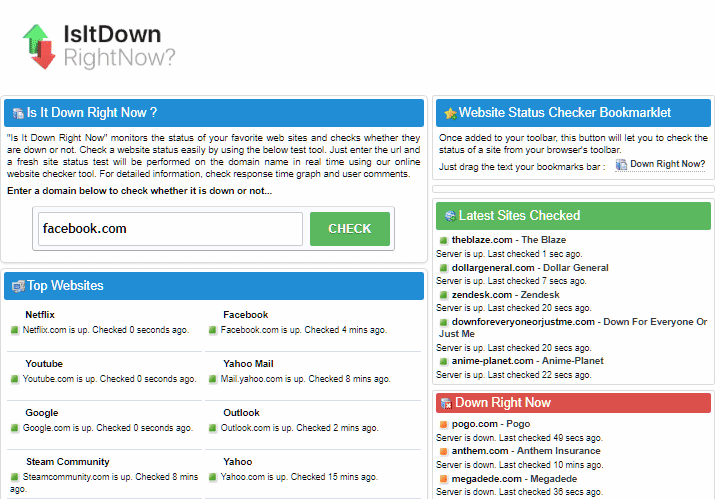The image size is (715, 499).
Task: Click text 'Netflix.com is up. Checked 0 seconds ago.'
Action: 106,330
